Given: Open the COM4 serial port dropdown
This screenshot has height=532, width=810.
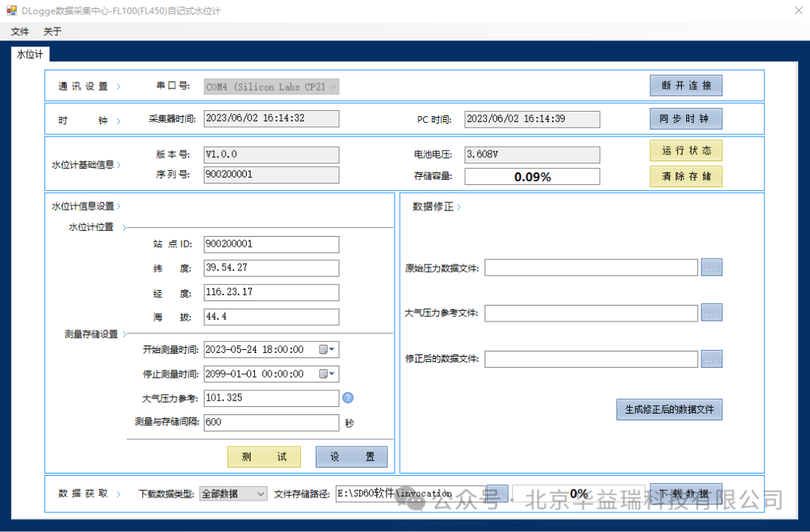Looking at the screenshot, I should (331, 86).
